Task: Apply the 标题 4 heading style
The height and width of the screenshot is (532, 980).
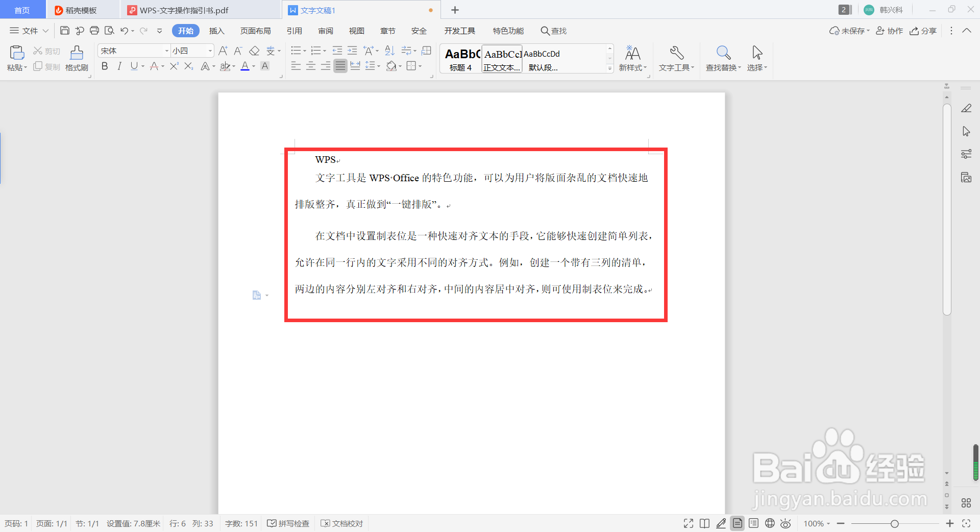Action: click(x=460, y=59)
